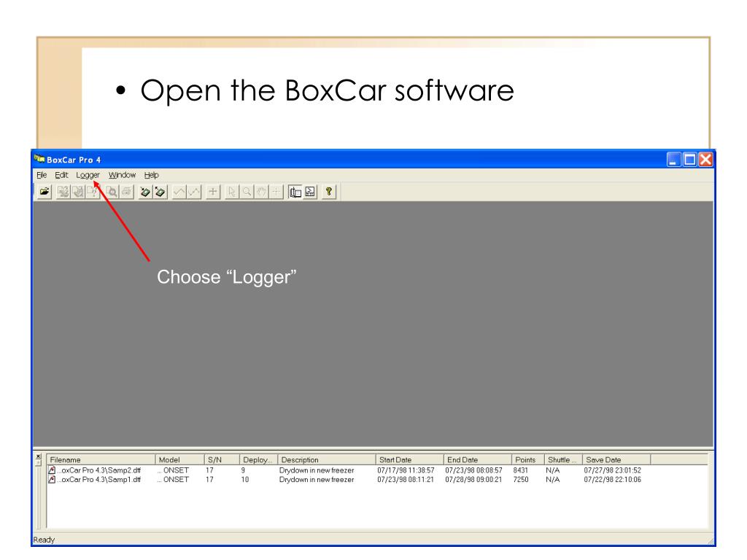Click the Description column header
Screen dimensions: 747x560
pyautogui.click(x=327, y=460)
